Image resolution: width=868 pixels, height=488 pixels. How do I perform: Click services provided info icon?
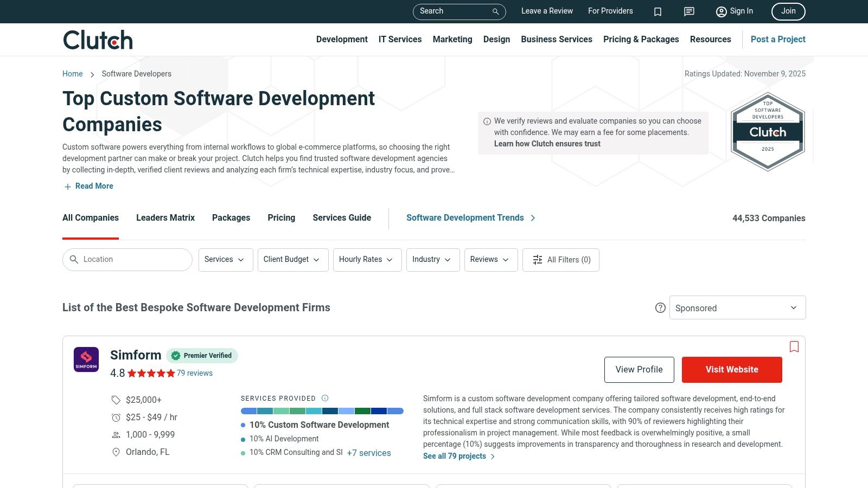point(325,398)
